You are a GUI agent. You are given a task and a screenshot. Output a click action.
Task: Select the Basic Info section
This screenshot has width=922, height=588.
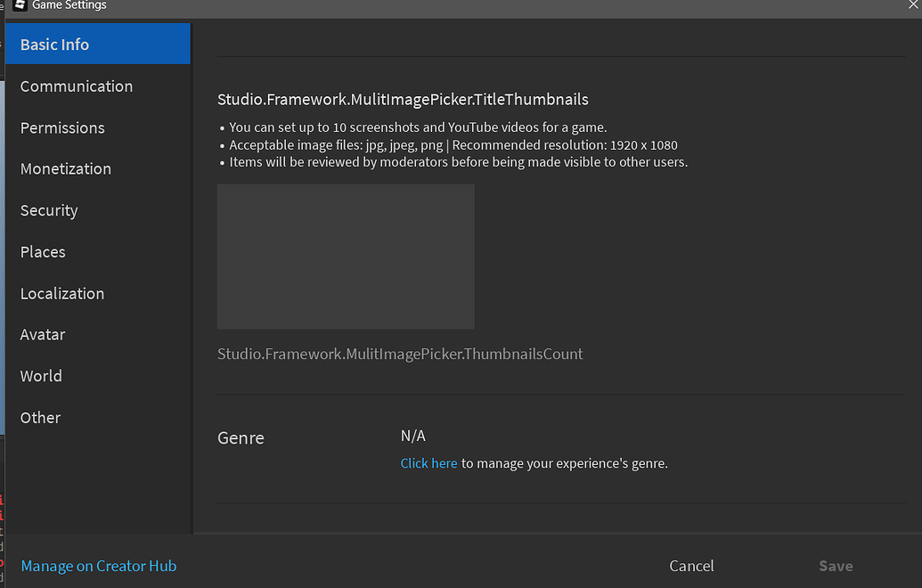pyautogui.click(x=56, y=43)
